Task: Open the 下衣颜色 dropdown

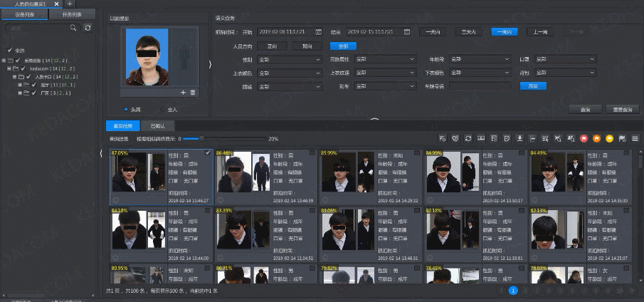Action: (x=480, y=73)
